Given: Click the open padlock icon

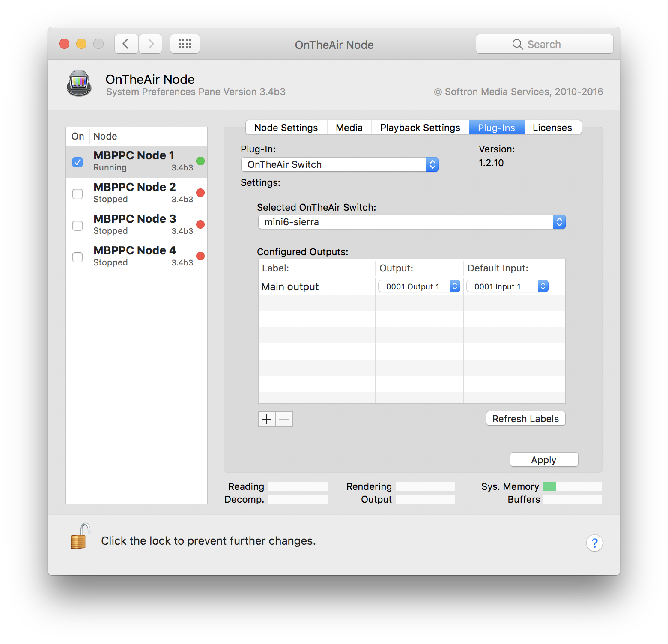Looking at the screenshot, I should 80,536.
